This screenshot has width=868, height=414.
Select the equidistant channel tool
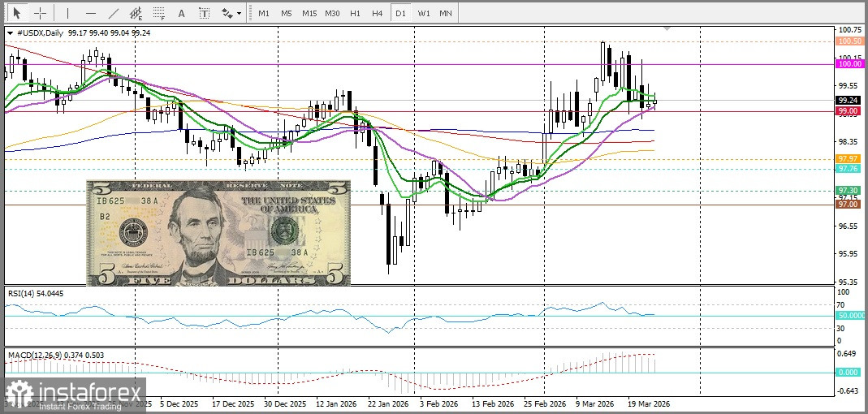(136, 13)
